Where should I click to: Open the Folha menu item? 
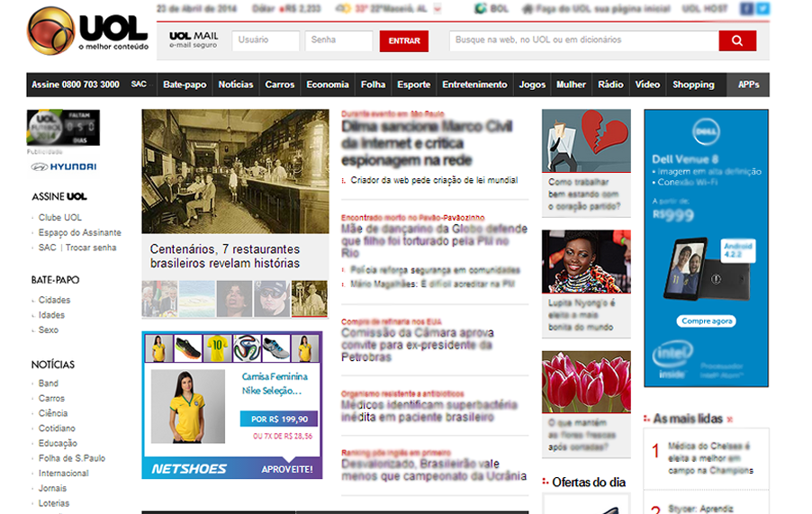pyautogui.click(x=373, y=85)
